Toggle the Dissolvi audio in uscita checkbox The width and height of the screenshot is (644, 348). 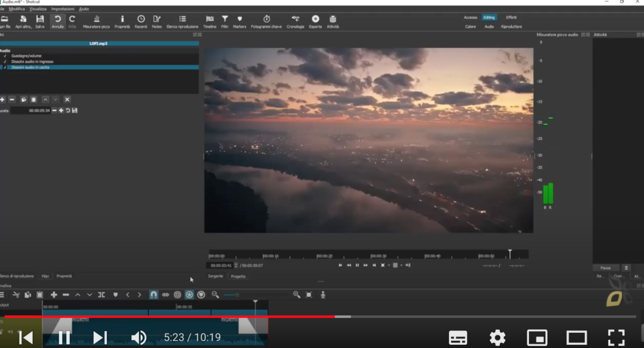point(5,67)
